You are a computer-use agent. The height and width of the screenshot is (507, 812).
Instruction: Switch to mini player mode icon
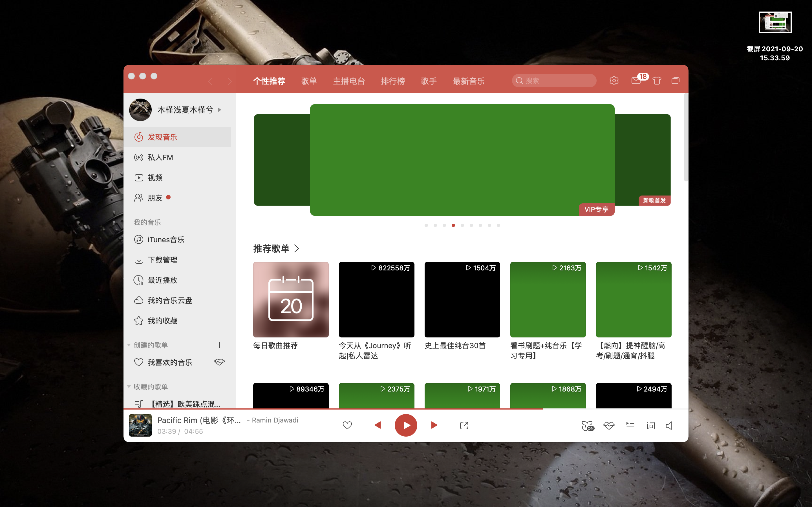(x=675, y=81)
